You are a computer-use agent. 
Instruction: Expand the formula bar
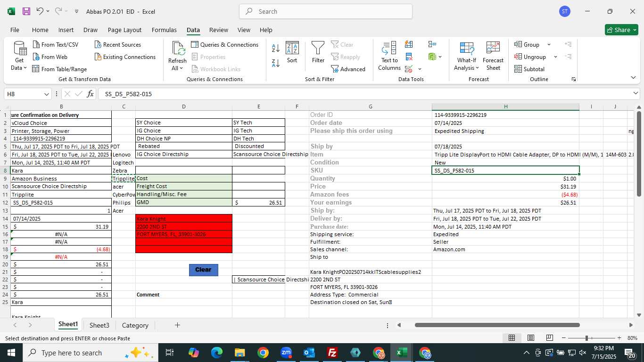tap(636, 94)
